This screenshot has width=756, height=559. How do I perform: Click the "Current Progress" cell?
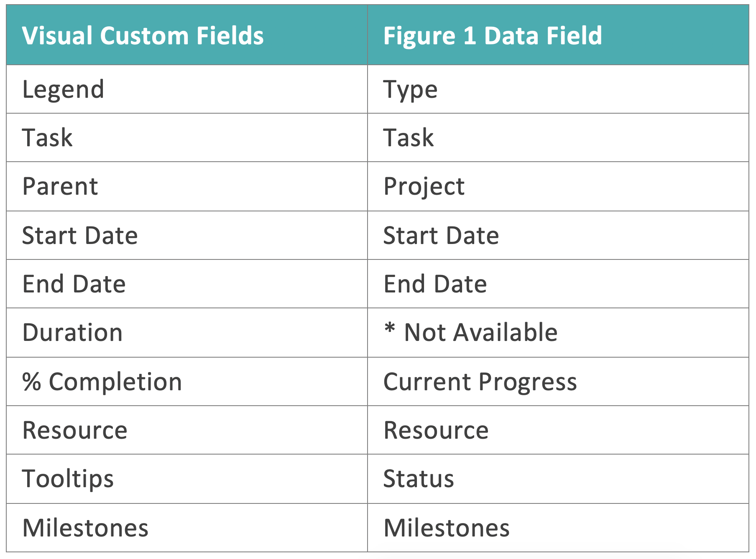coord(480,382)
